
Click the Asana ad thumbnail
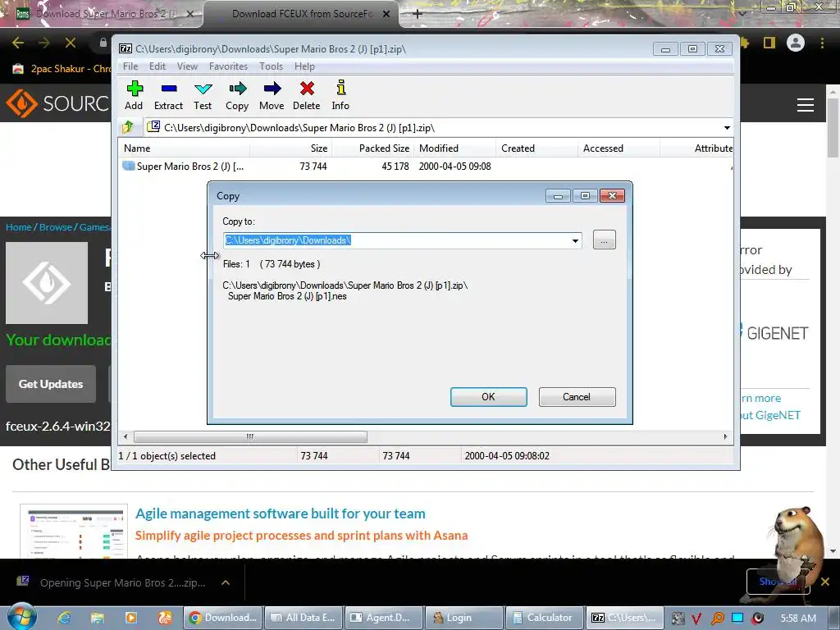pyautogui.click(x=74, y=532)
